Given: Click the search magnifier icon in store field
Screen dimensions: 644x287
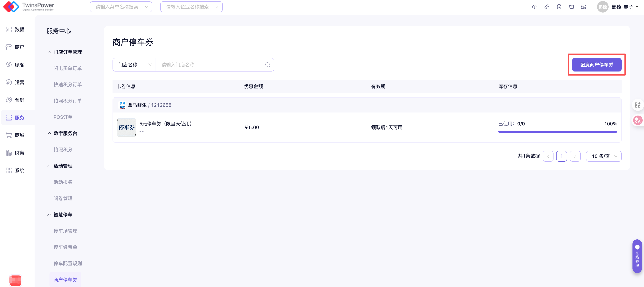Looking at the screenshot, I should pos(267,65).
